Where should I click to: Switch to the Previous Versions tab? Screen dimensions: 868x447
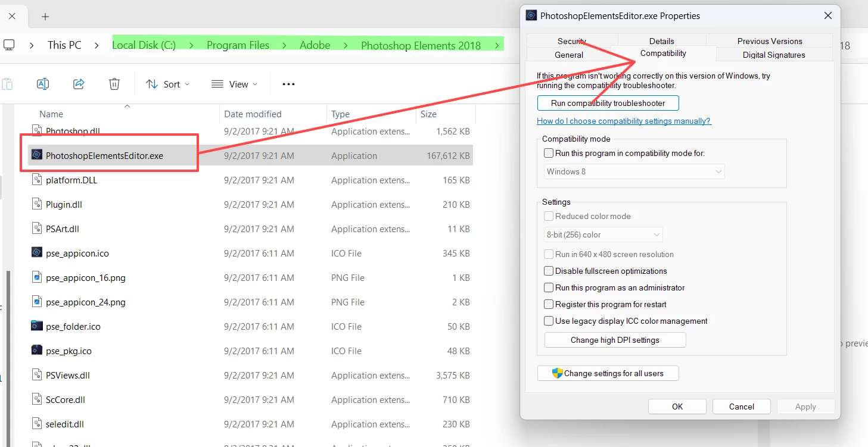pos(770,41)
